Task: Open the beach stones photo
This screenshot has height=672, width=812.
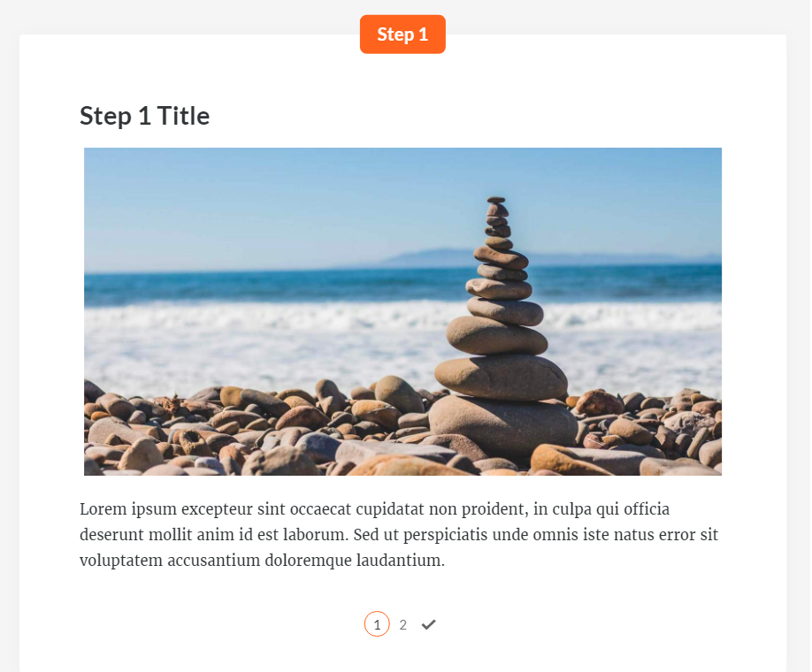Action: pos(402,311)
